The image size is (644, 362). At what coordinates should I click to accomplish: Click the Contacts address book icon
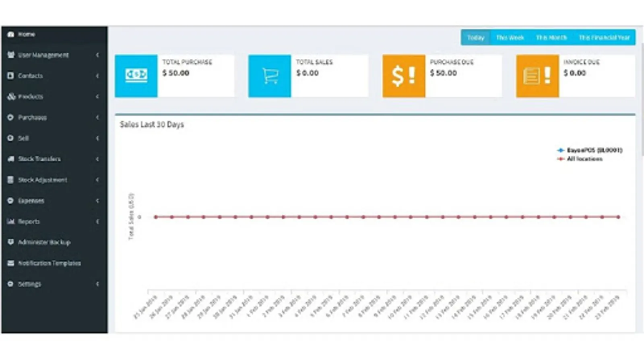(x=11, y=76)
